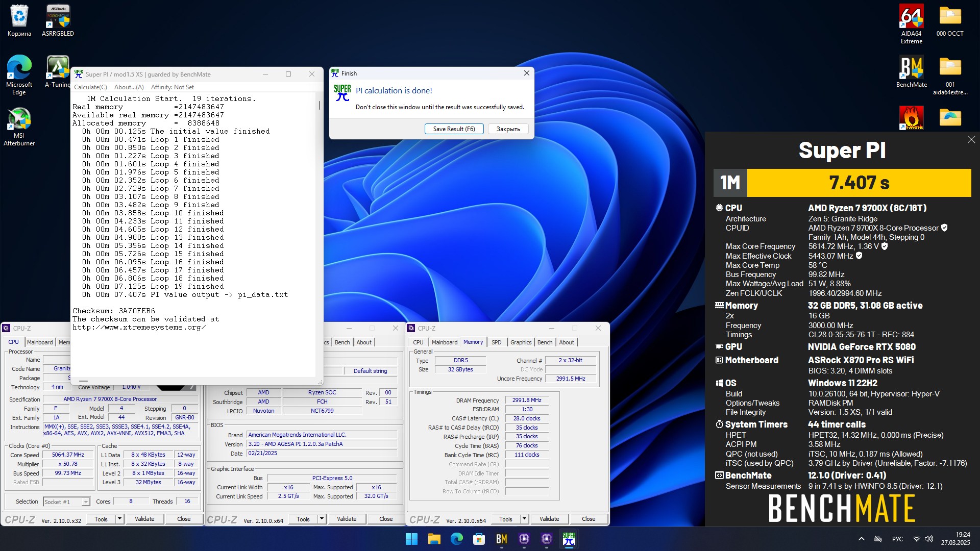This screenshot has width=980, height=551.
Task: Click Save Result (F6) button
Action: (x=454, y=129)
